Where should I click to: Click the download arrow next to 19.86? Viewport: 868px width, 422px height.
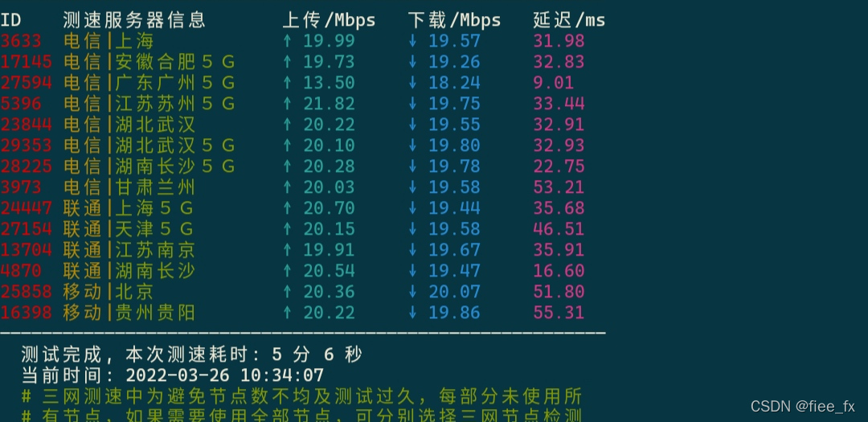(412, 313)
